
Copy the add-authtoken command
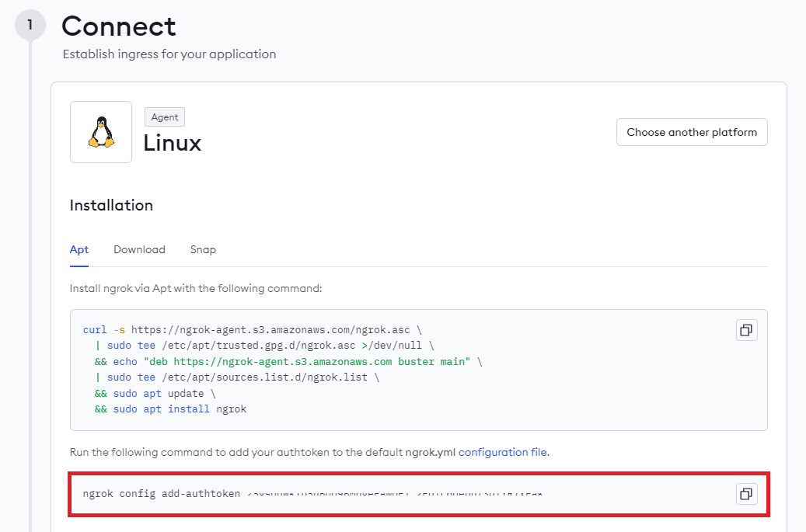746,494
